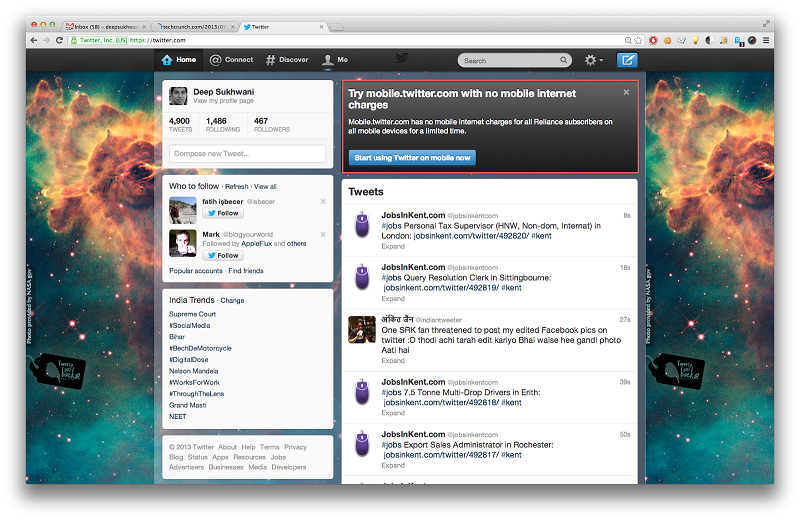Screen dimensions: 800x520
Task: Dismiss fatih işbecer follow suggestion
Action: 323,202
